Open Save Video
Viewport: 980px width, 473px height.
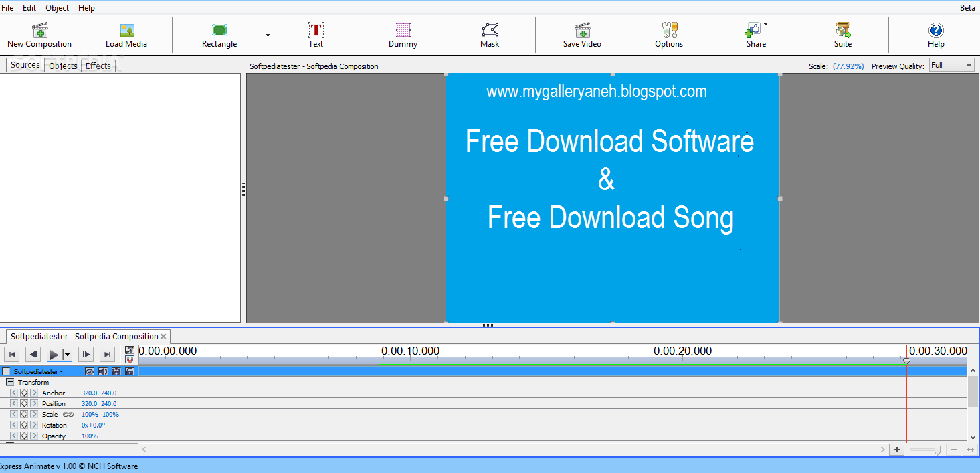coord(581,35)
